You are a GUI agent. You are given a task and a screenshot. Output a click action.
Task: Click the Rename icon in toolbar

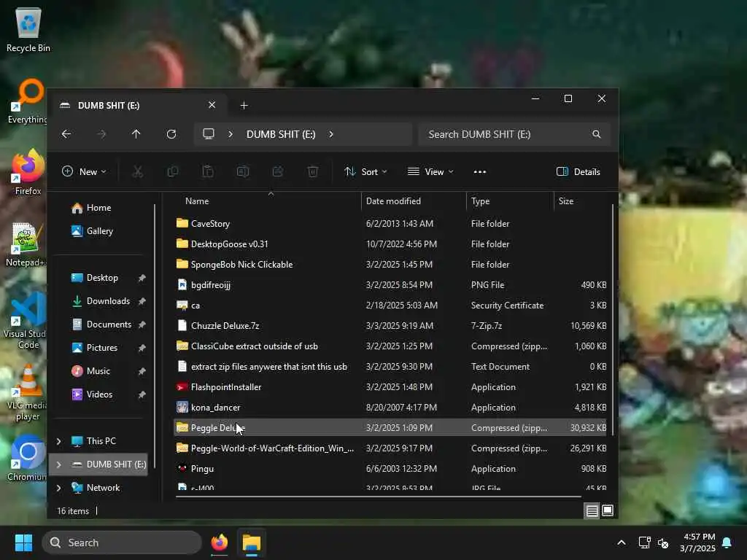243,171
